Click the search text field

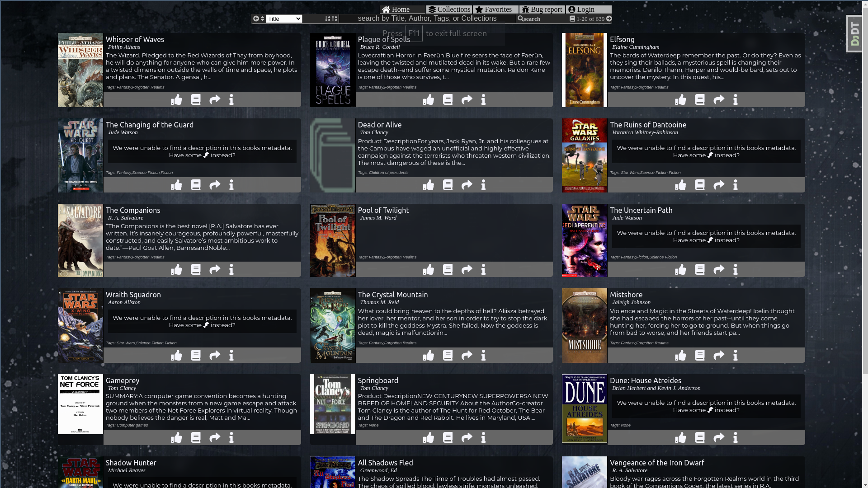click(427, 19)
